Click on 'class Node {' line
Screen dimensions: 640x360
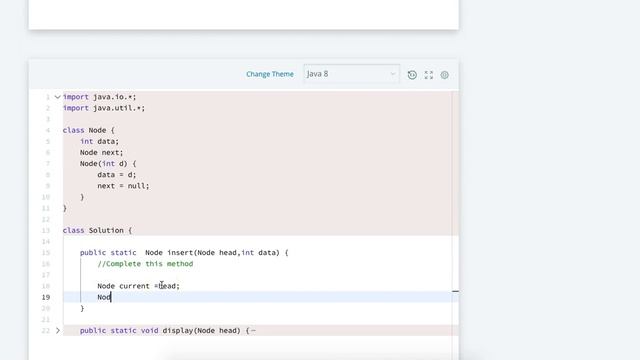[89, 130]
